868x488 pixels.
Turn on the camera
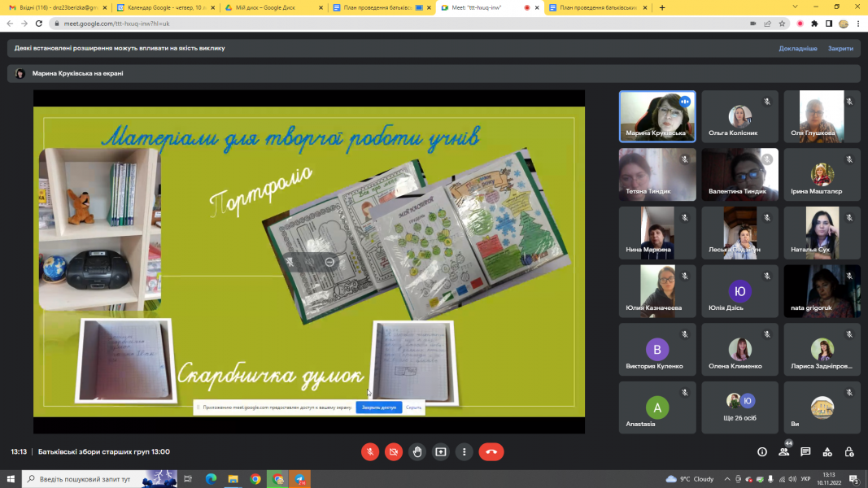click(394, 451)
